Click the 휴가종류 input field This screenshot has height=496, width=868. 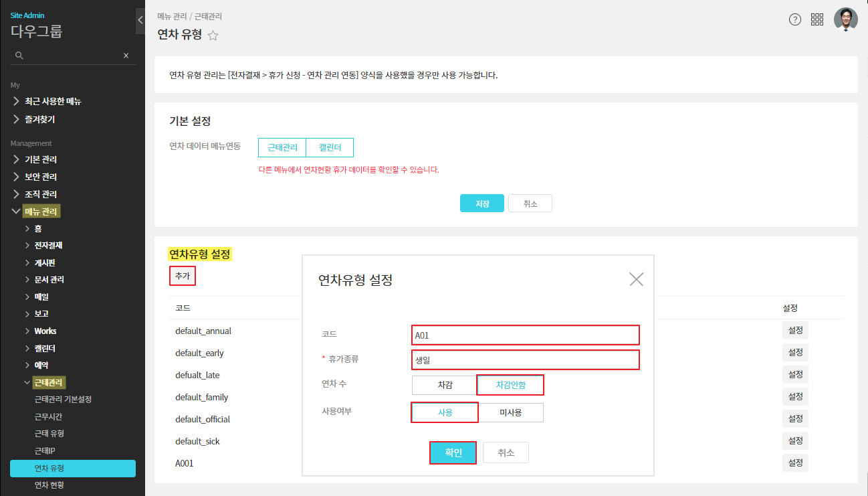point(526,360)
